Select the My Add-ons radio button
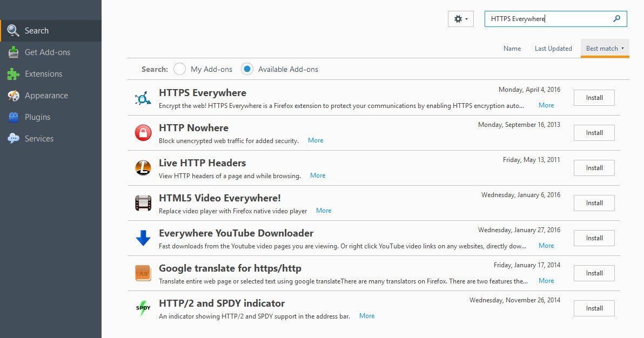 pyautogui.click(x=180, y=69)
